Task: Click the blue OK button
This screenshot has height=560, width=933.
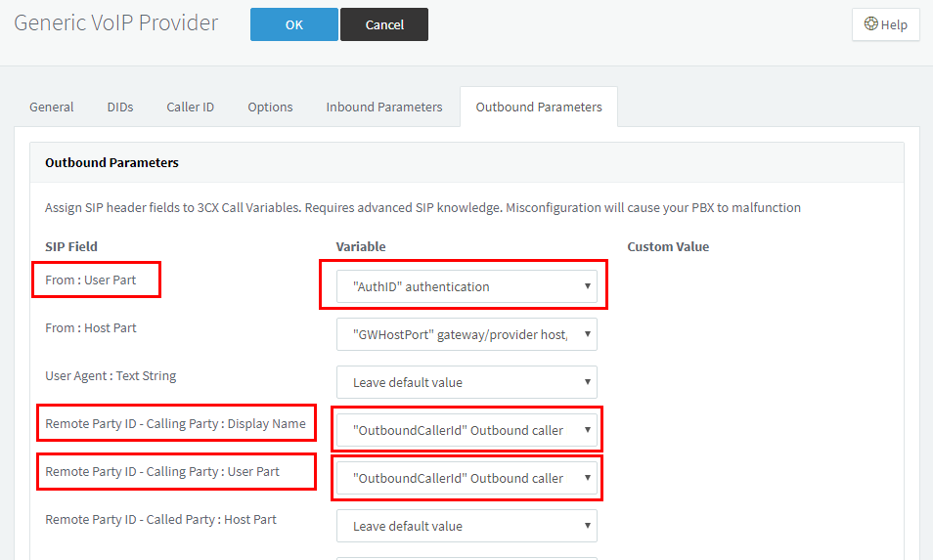Action: pyautogui.click(x=294, y=24)
